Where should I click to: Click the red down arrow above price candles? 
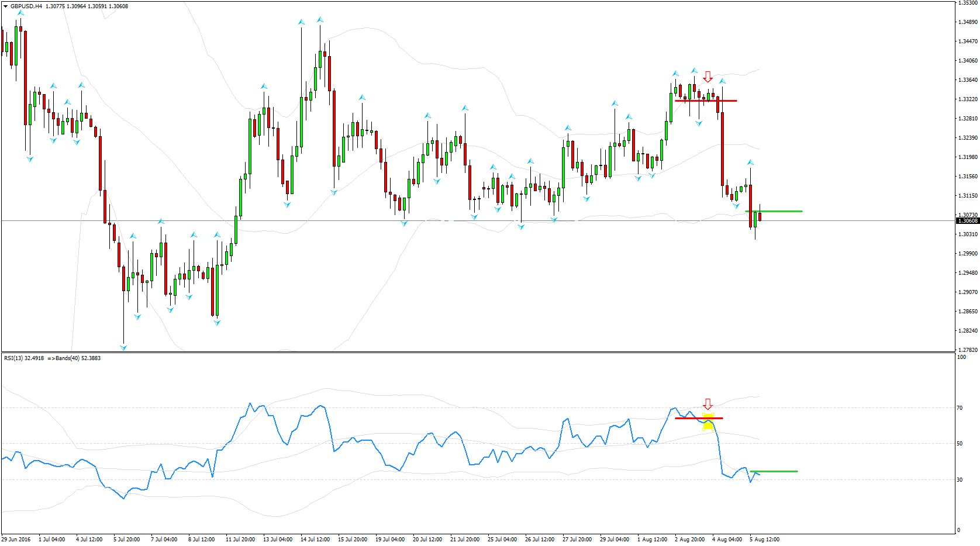click(708, 77)
